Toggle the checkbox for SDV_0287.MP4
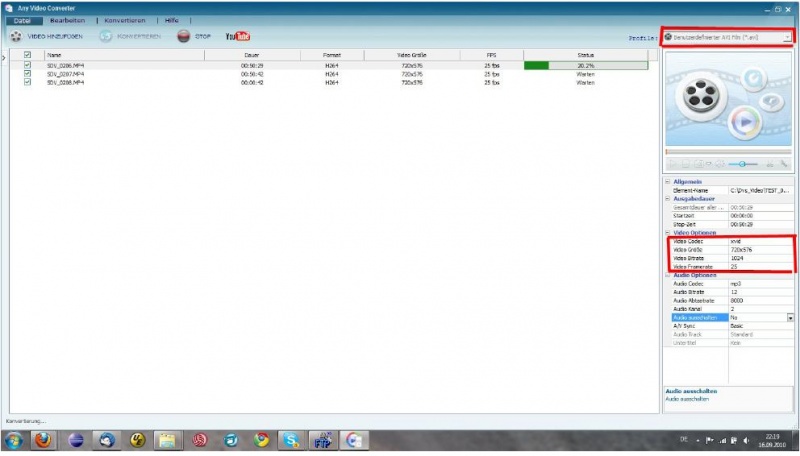This screenshot has height=456, width=800. tap(28, 75)
